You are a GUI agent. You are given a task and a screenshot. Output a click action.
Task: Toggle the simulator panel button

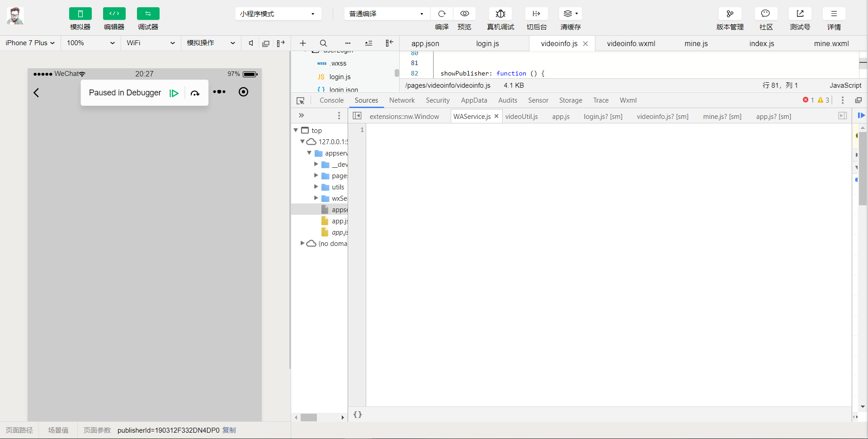tap(80, 14)
